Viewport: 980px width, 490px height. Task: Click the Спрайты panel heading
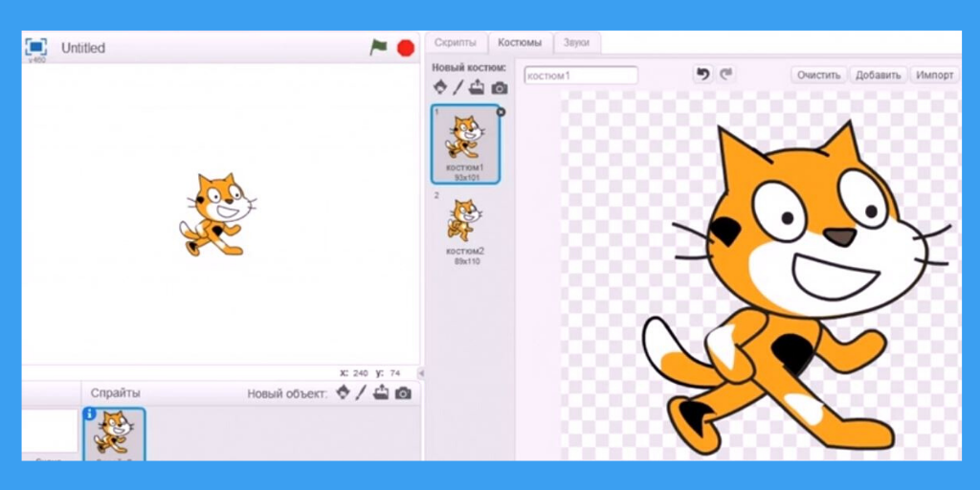pyautogui.click(x=116, y=393)
